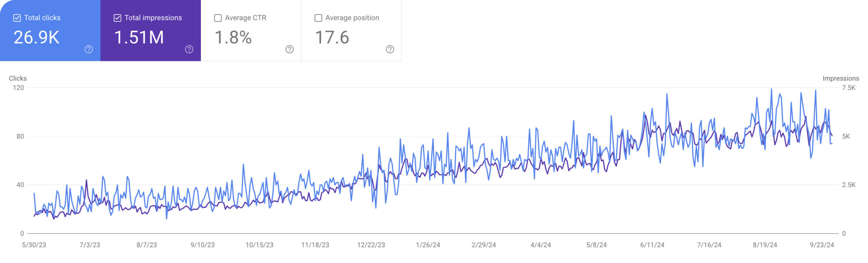This screenshot has height=263, width=868.
Task: Uncheck the Total clicks checkbox
Action: coord(17,18)
